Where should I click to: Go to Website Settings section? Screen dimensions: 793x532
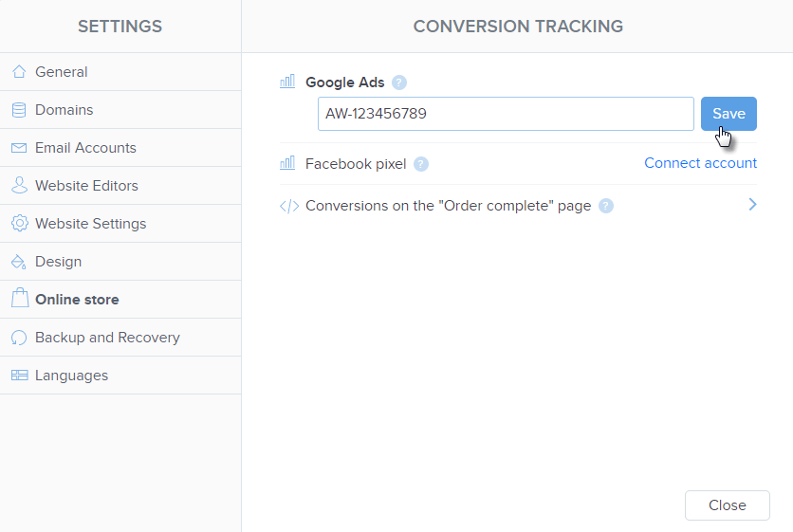click(x=90, y=224)
